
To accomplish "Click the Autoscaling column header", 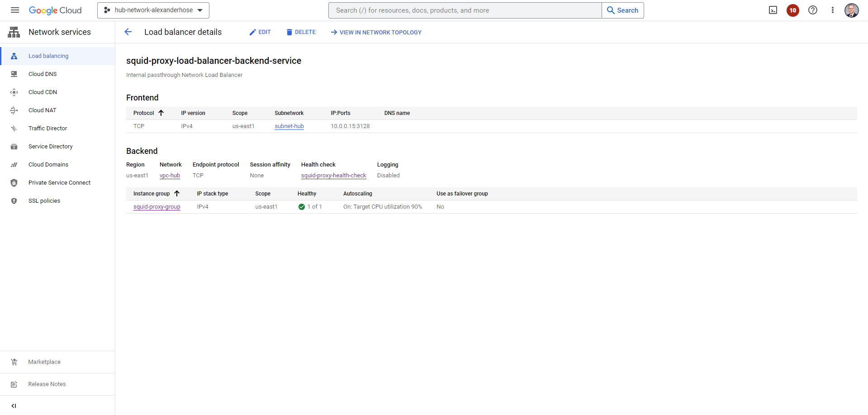I will pyautogui.click(x=358, y=194).
